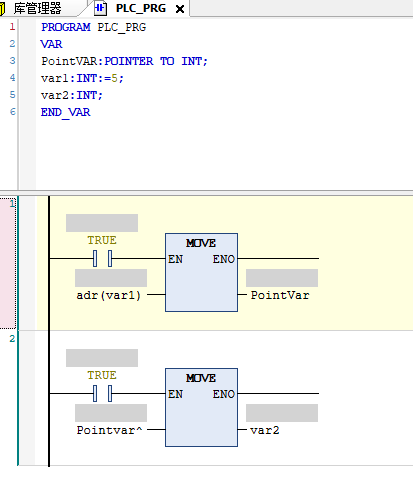
Task: Select network 2 by its number
Action: coord(12,339)
